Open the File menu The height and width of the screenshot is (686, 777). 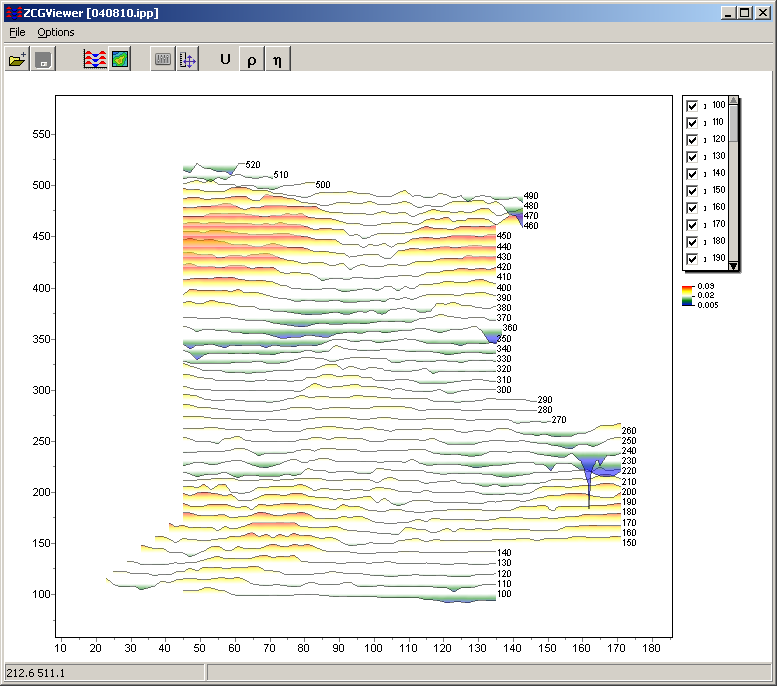coord(17,32)
